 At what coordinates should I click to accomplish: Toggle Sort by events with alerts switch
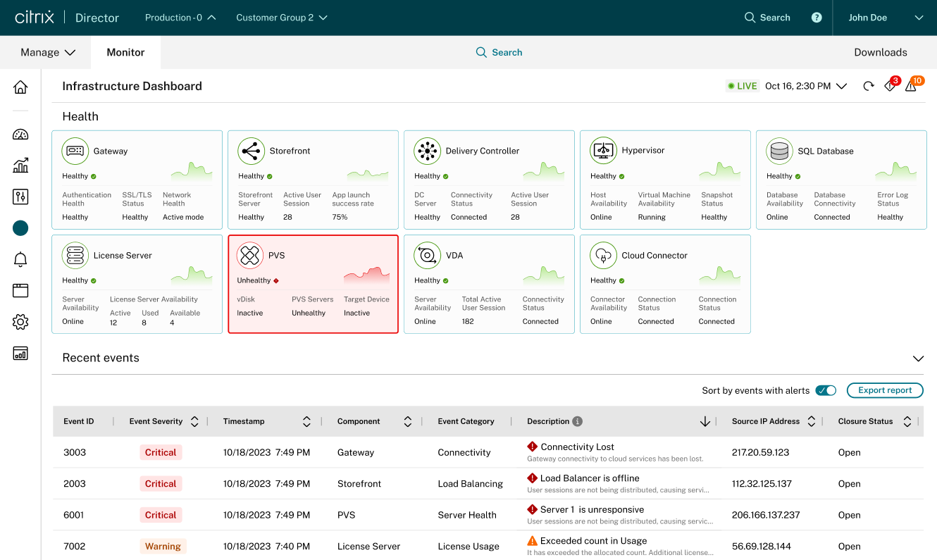click(826, 390)
